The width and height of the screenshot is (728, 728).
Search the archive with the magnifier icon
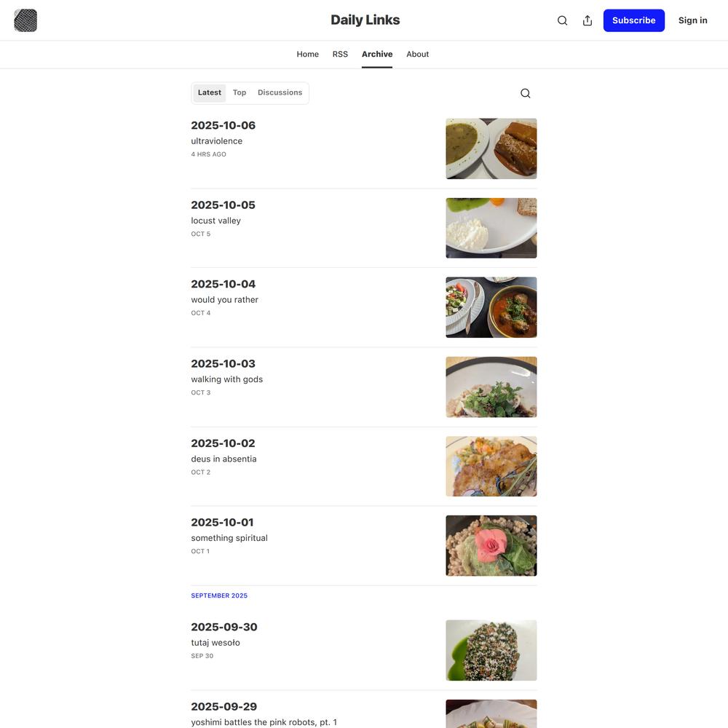(x=526, y=93)
